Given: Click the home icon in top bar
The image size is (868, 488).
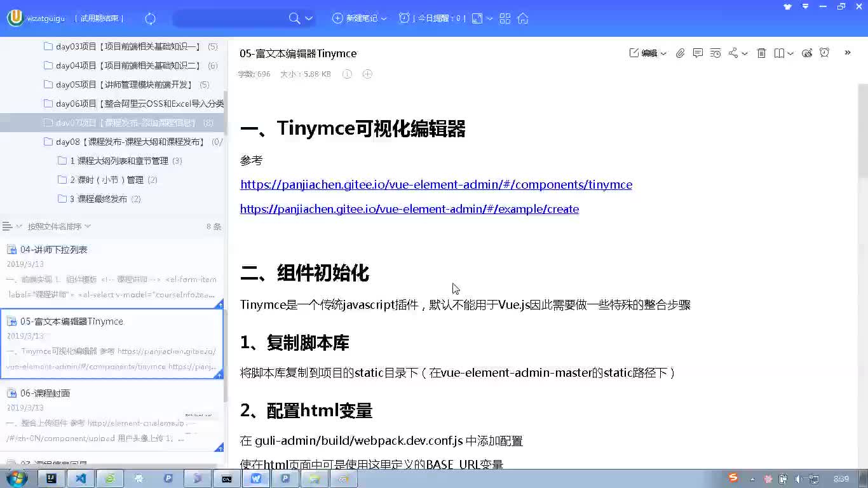Looking at the screenshot, I should pyautogui.click(x=523, y=18).
